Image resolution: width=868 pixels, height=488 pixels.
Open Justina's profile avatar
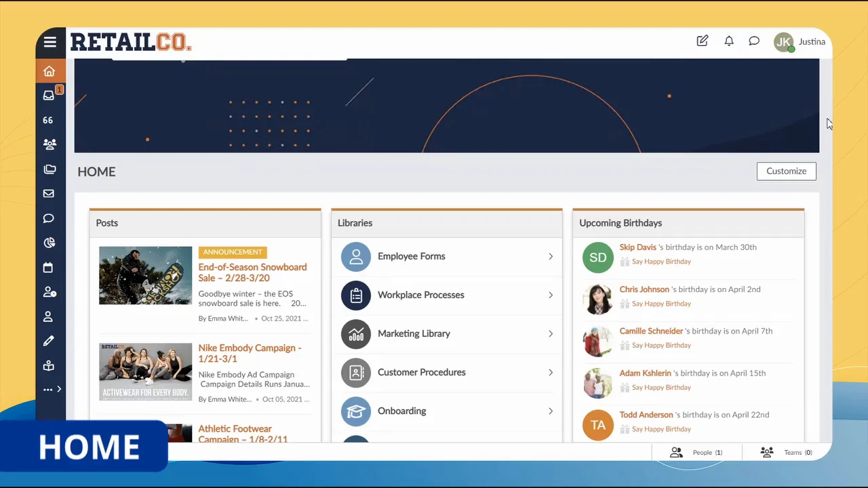pyautogui.click(x=784, y=42)
